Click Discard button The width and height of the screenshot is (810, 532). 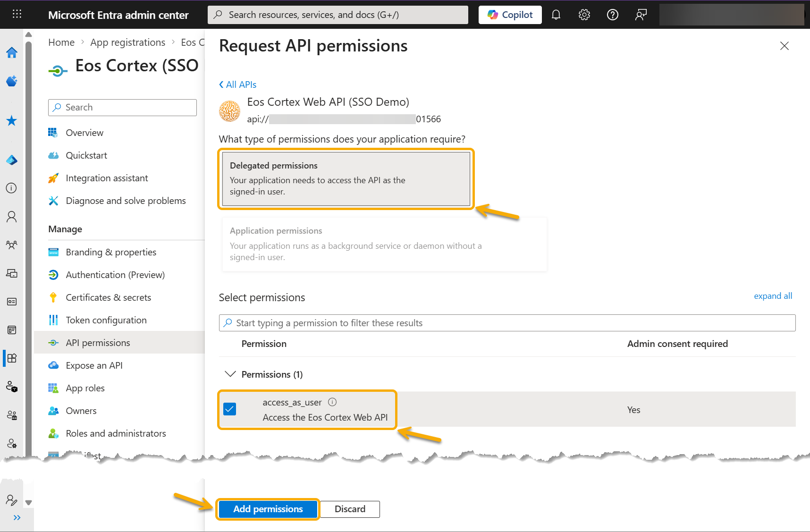pyautogui.click(x=350, y=509)
